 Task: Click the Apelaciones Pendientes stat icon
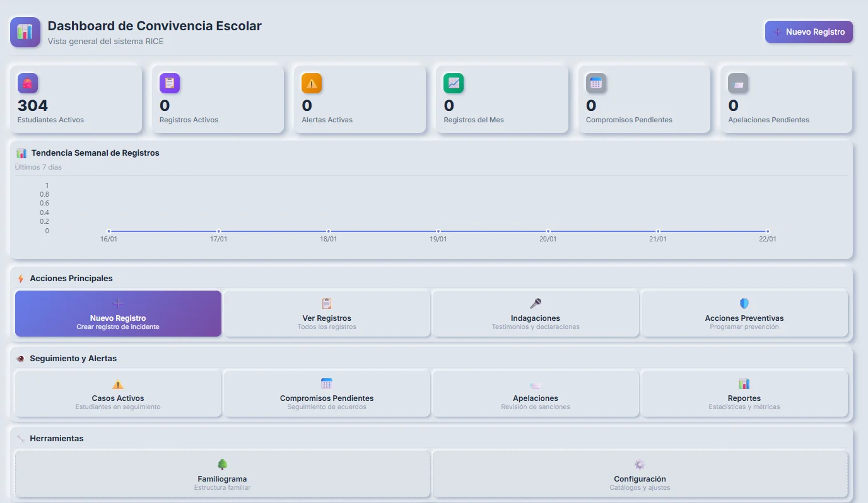pos(738,83)
